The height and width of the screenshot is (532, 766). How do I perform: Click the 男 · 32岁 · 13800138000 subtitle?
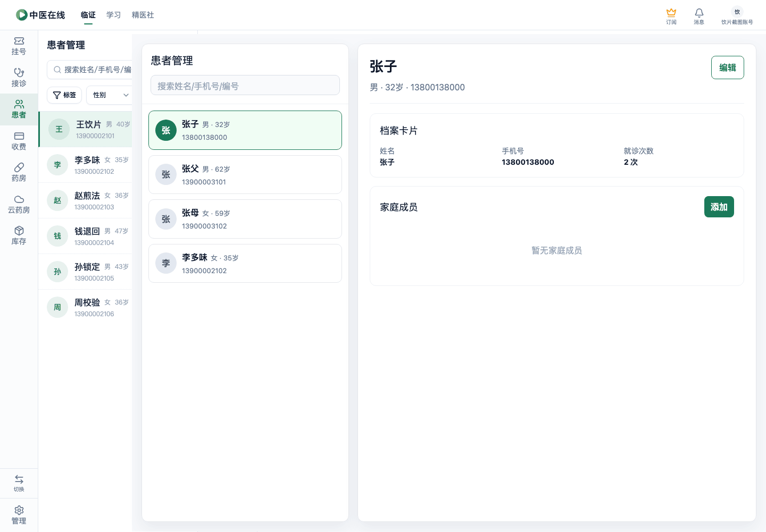(x=418, y=87)
